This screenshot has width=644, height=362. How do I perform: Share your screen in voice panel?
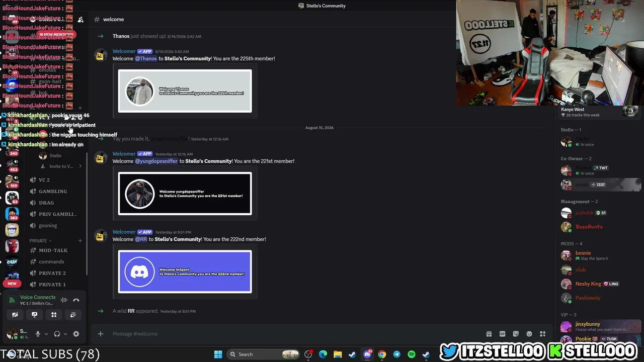click(x=34, y=315)
